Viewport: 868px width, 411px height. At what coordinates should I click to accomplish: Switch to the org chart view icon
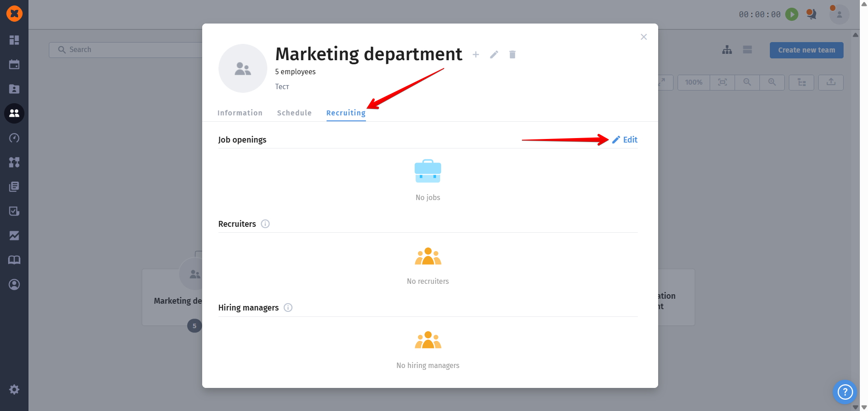pos(727,50)
